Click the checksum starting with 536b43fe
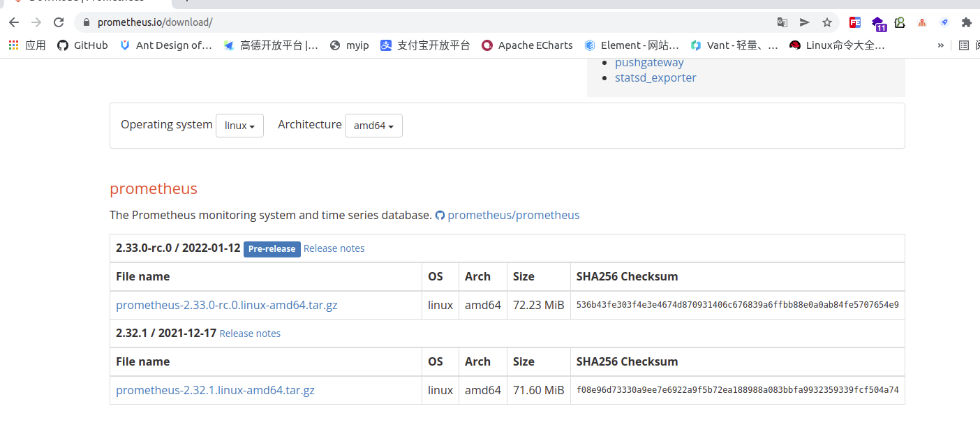980x427 pixels. tap(737, 305)
